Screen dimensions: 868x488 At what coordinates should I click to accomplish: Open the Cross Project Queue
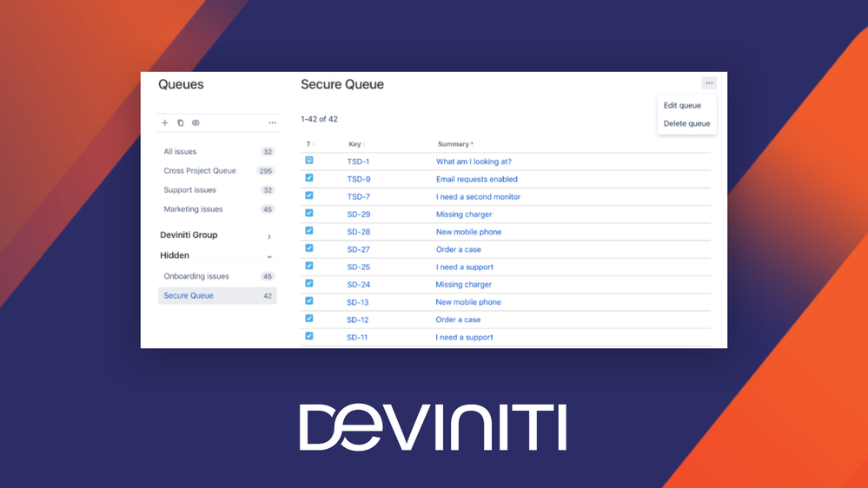point(217,171)
